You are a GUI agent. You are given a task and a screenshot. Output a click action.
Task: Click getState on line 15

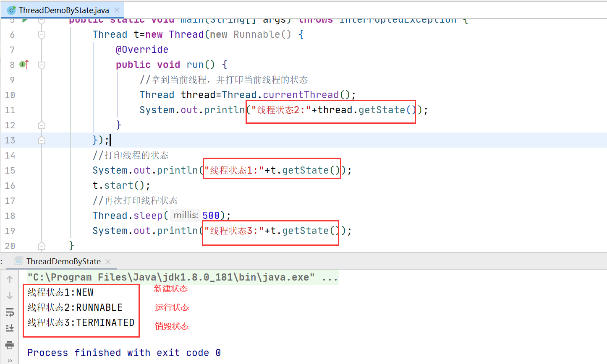pyautogui.click(x=305, y=170)
